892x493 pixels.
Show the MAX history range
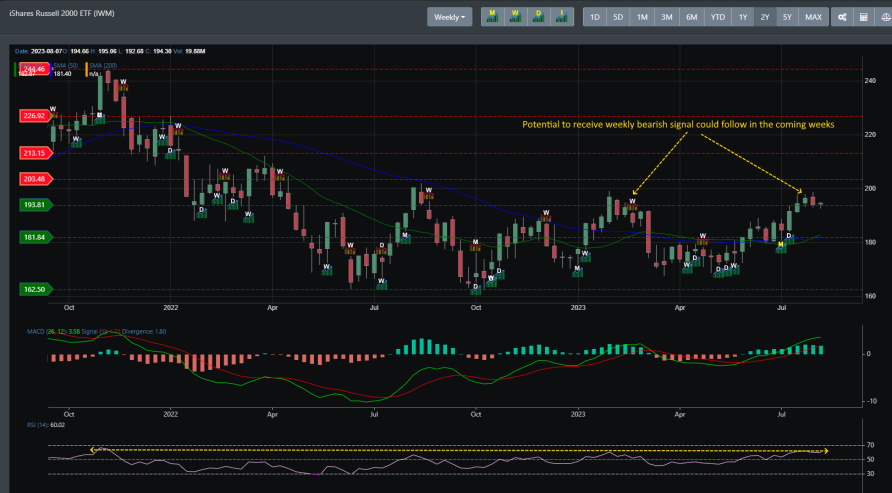pos(813,17)
